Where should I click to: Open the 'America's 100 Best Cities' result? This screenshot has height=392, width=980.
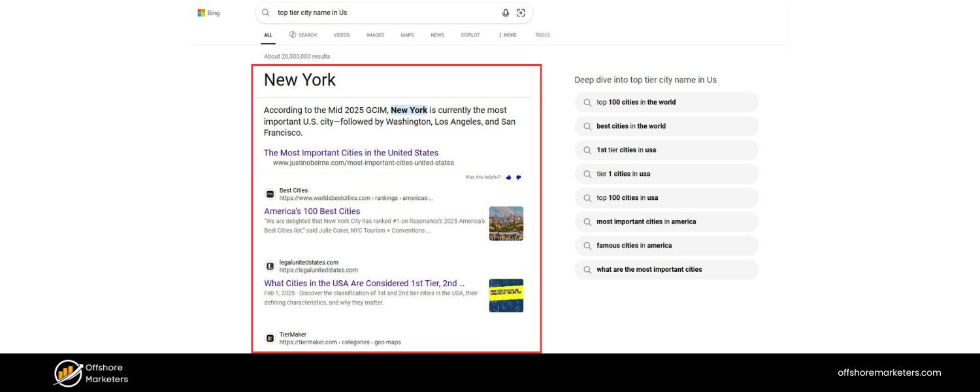(x=312, y=210)
